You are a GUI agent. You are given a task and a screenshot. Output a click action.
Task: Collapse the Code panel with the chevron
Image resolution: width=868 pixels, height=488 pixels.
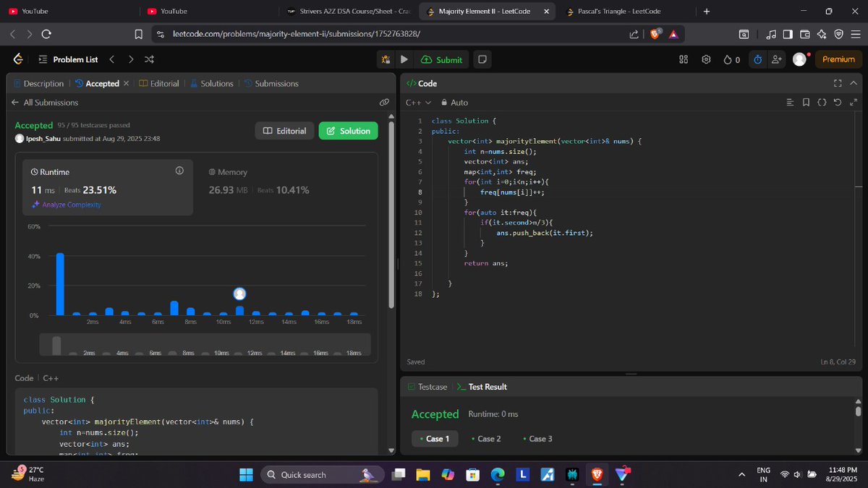(x=854, y=83)
